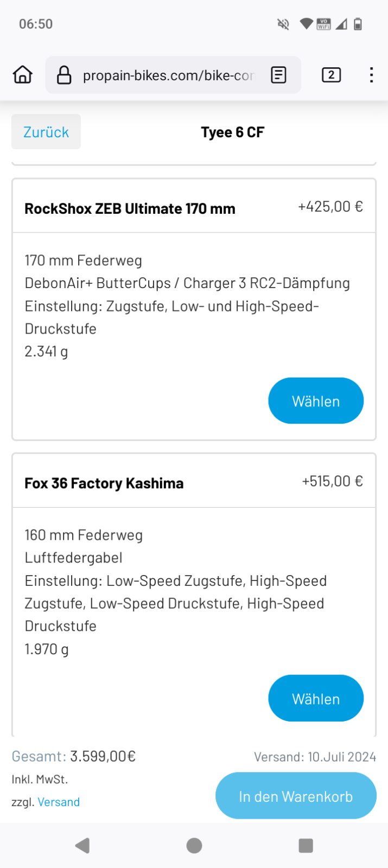This screenshot has height=868, width=388.
Task: Tap the Wi-Fi signal status icon
Action: tap(306, 24)
